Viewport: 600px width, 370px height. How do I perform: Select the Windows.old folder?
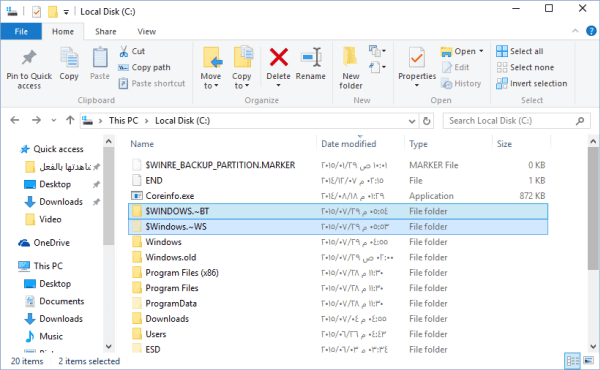(x=338, y=257)
